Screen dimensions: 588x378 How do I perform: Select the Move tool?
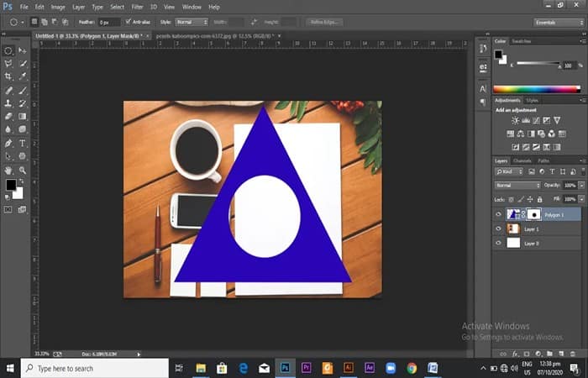coord(23,50)
